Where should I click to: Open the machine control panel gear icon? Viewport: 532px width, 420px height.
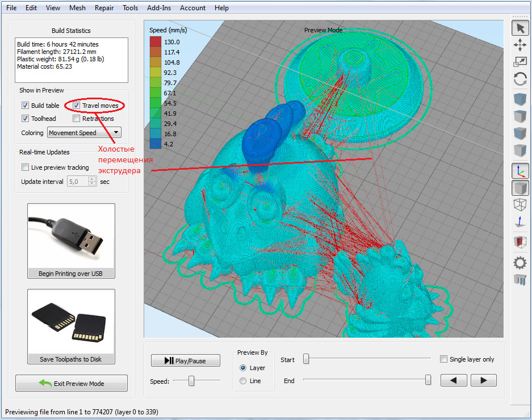click(520, 262)
